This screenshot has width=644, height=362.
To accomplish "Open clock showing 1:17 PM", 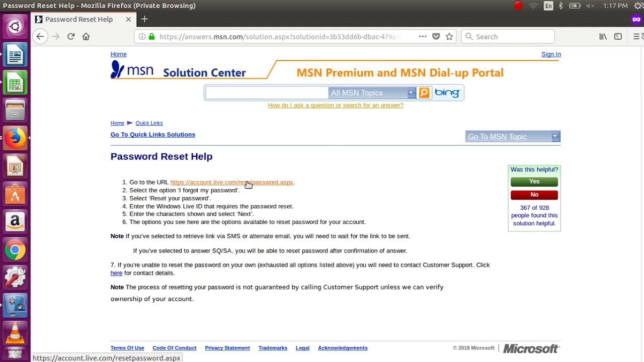I will coord(615,6).
